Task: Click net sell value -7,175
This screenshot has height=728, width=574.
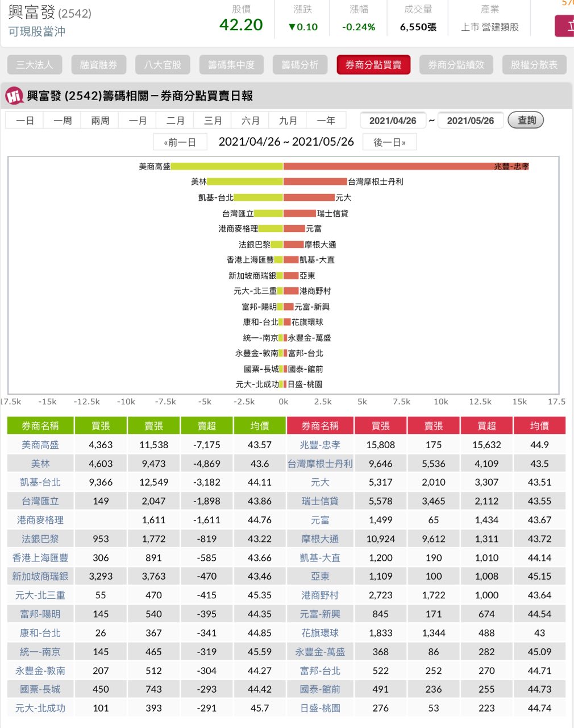Action: [x=206, y=445]
